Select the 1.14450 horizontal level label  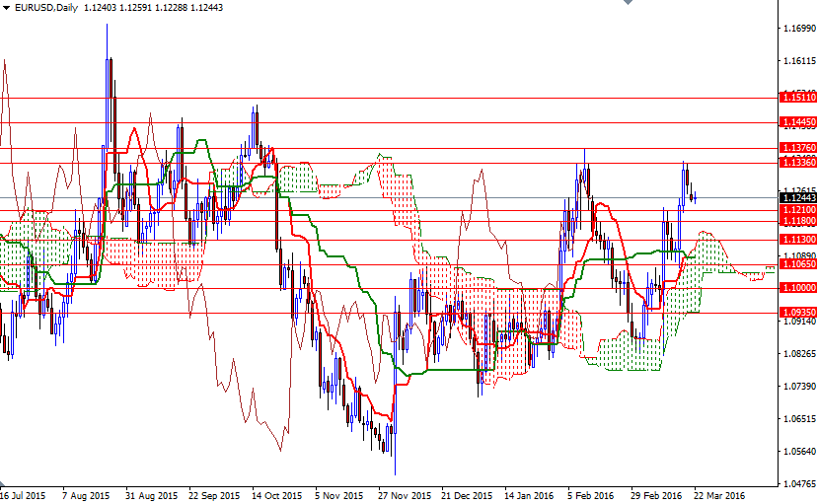(797, 122)
